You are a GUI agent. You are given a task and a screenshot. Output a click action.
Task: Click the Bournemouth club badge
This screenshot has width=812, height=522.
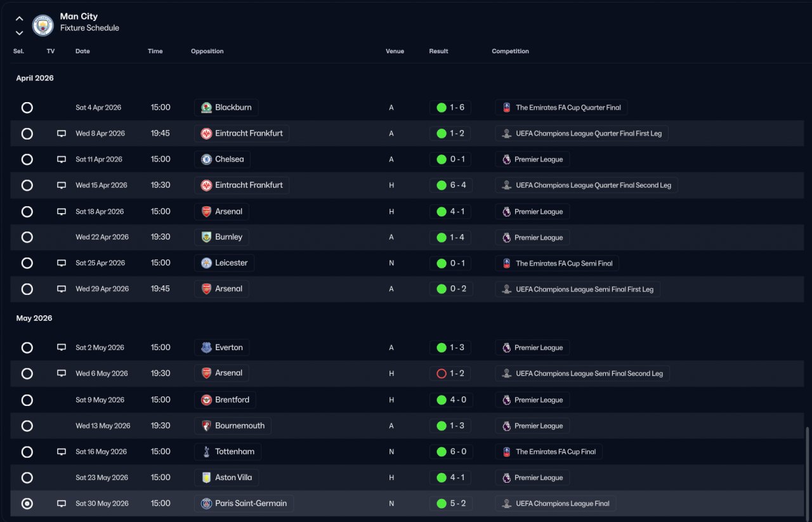click(206, 426)
